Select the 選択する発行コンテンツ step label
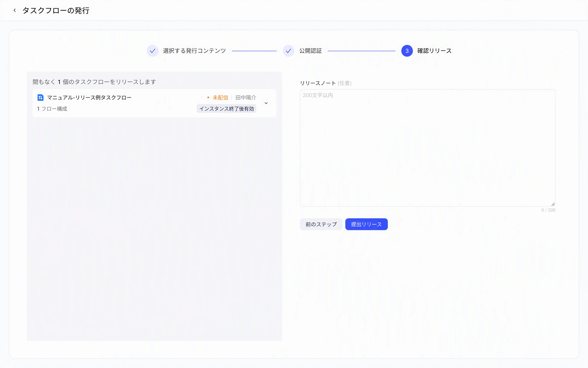The height and width of the screenshot is (368, 588). point(194,51)
